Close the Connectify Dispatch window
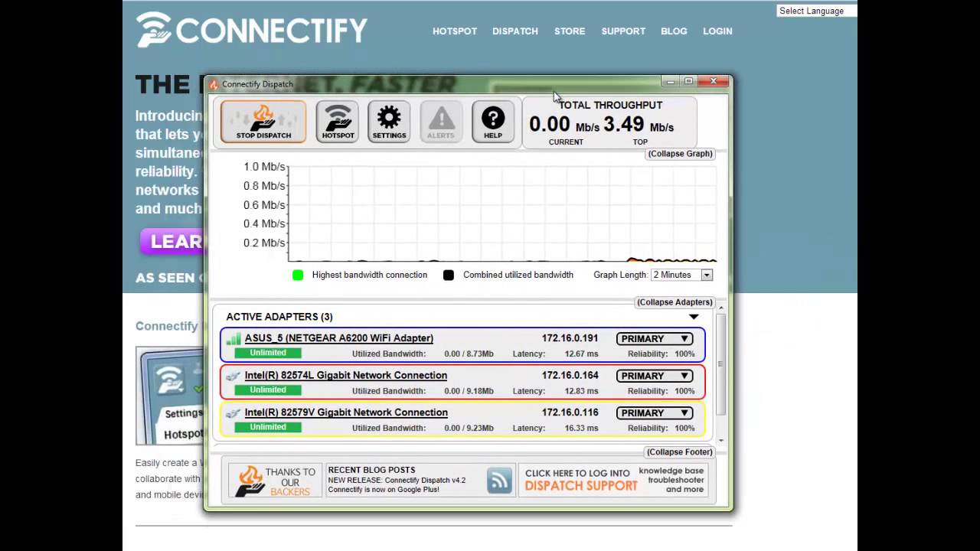The width and height of the screenshot is (980, 551). click(714, 81)
